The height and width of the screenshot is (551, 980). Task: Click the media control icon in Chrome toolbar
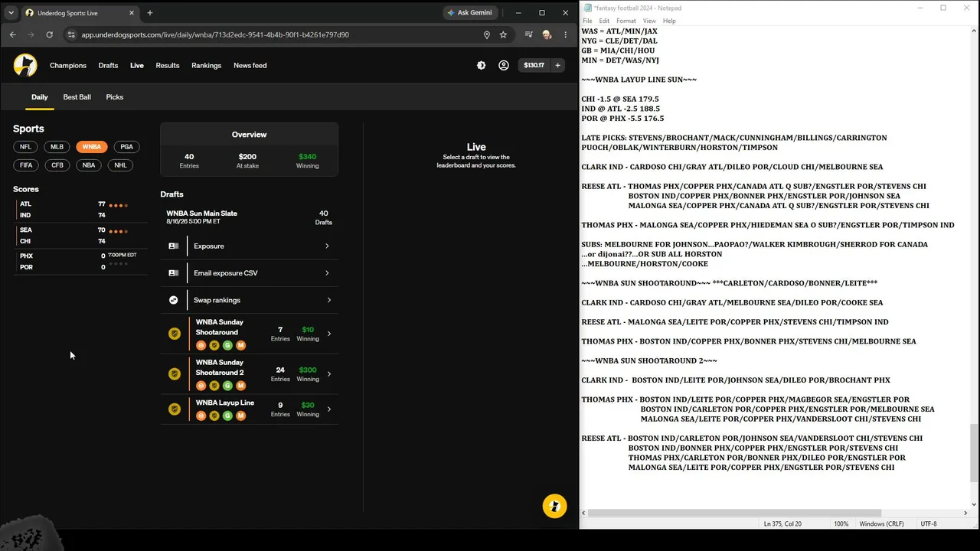click(x=528, y=34)
